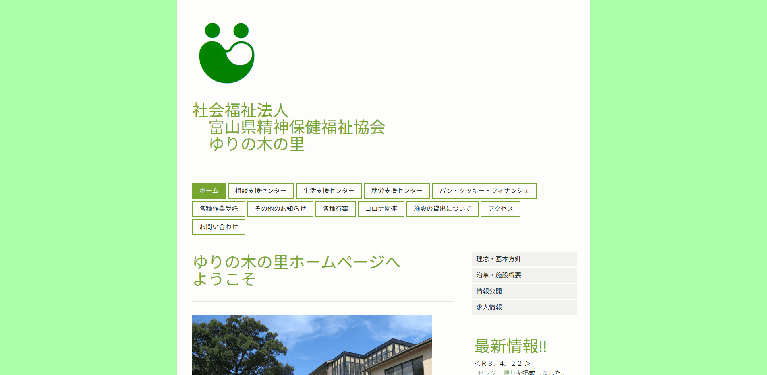Open the パン・クッキー menu item
The width and height of the screenshot is (767, 375).
click(x=484, y=191)
